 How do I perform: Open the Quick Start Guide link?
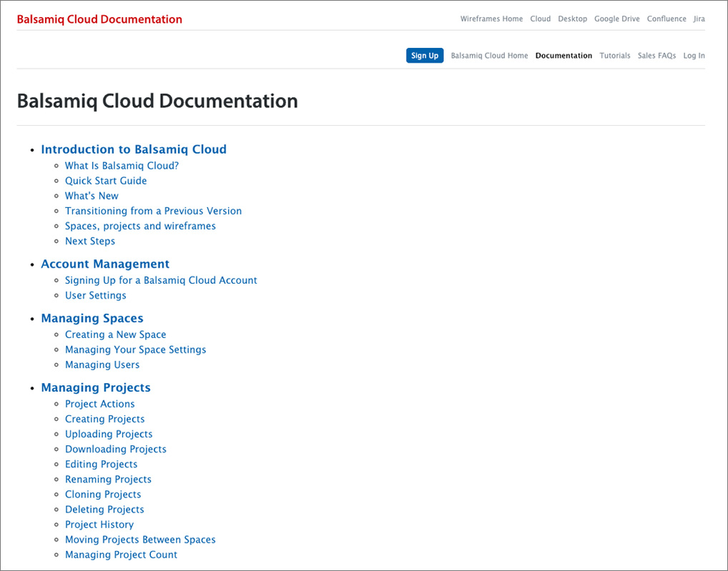106,181
